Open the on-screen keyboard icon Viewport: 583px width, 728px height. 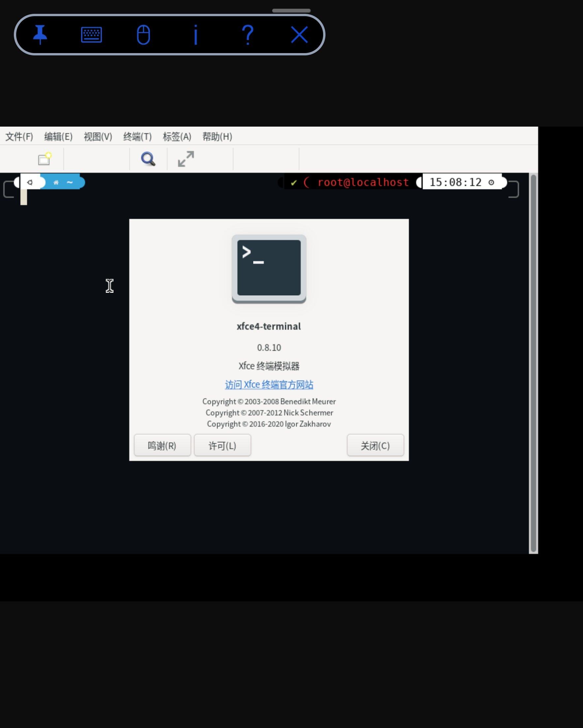pyautogui.click(x=92, y=35)
